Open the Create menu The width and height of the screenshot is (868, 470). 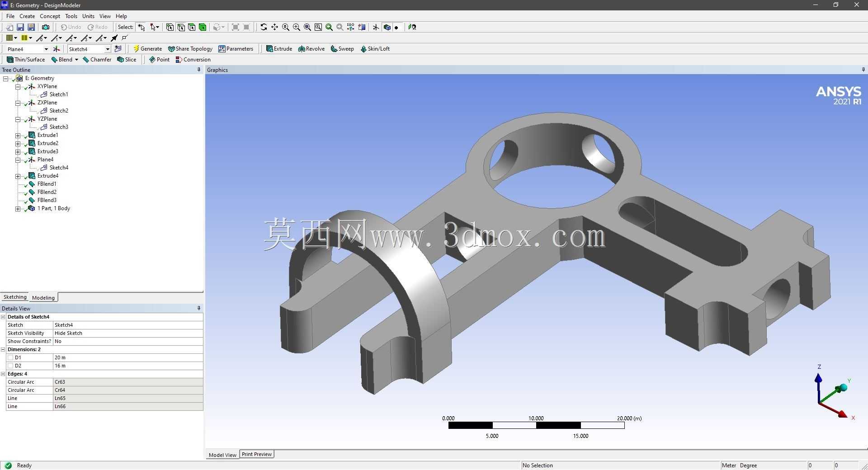tap(27, 16)
